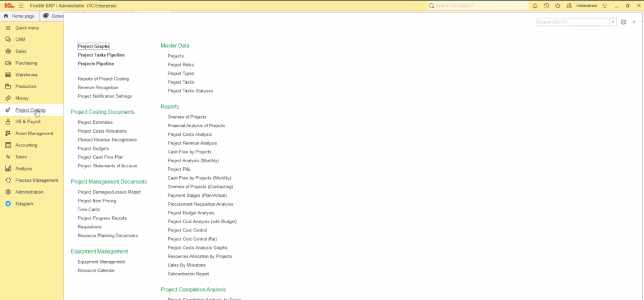Image resolution: width=644 pixels, height=300 pixels.
Task: Close the Project Costing function panel
Action: point(633,22)
